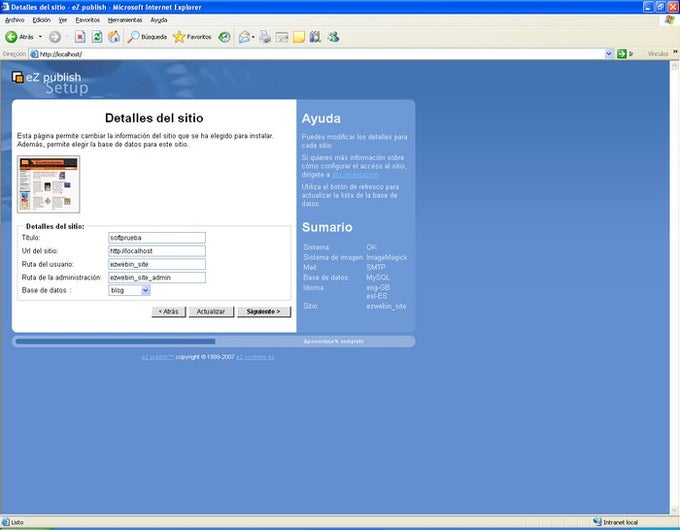Viewport: 680px width, 530px height.
Task: Go to Home page with the house icon
Action: 114,37
